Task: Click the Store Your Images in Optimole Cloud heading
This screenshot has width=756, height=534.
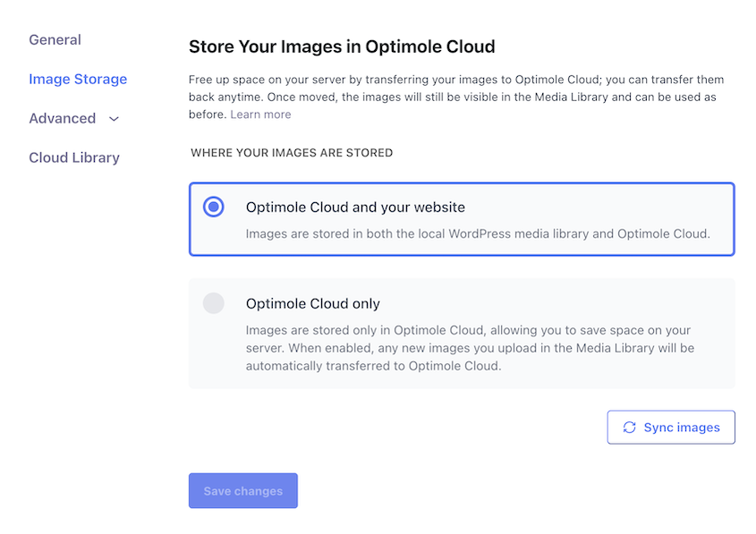Action: click(342, 47)
